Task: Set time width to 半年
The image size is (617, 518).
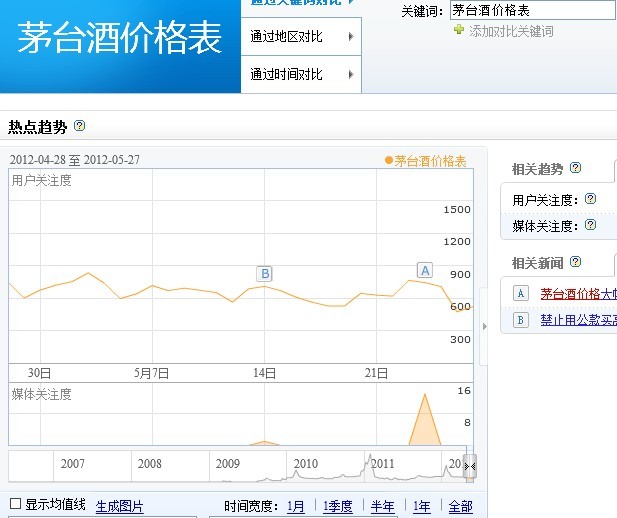Action: pos(382,506)
